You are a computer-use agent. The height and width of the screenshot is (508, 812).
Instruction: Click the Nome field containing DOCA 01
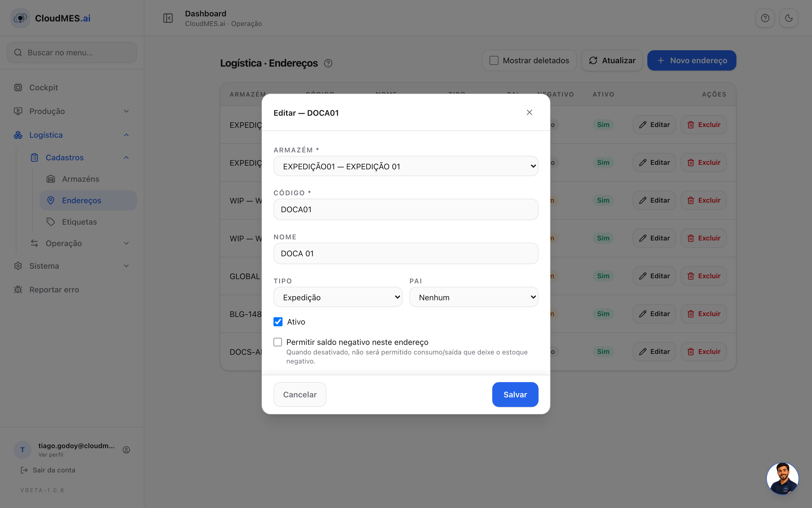406,253
